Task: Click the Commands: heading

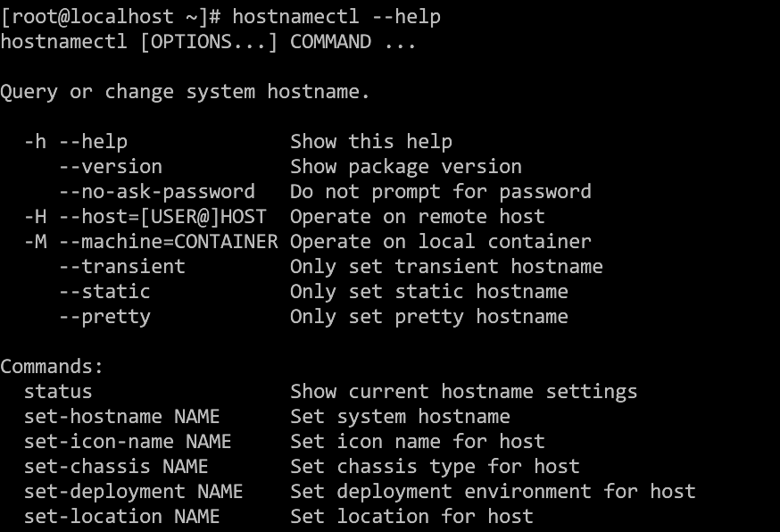Action: coord(52,367)
